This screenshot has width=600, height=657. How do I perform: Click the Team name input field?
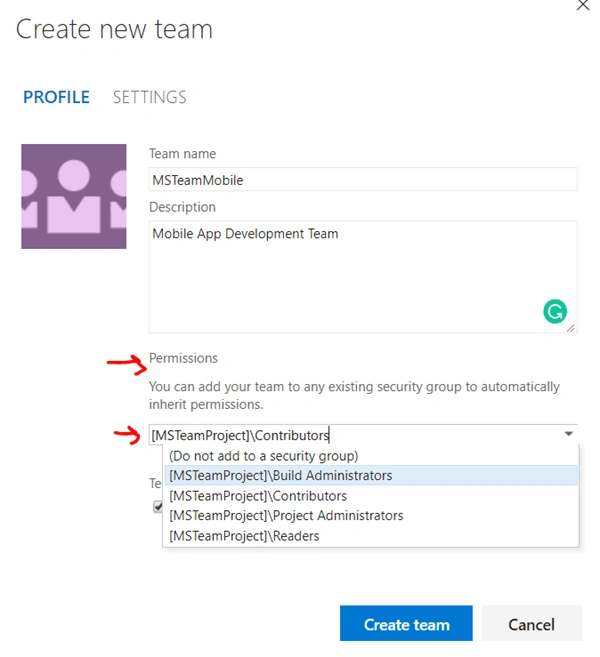click(363, 180)
